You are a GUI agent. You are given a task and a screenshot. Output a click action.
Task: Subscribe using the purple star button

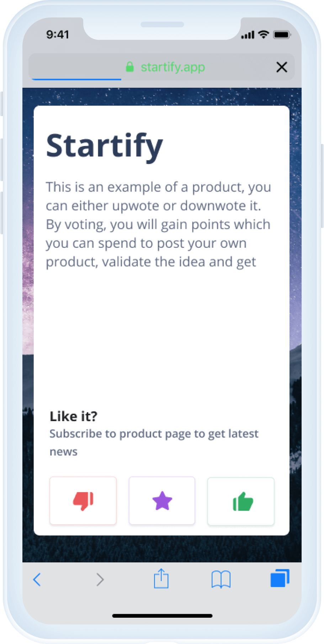coord(162,501)
